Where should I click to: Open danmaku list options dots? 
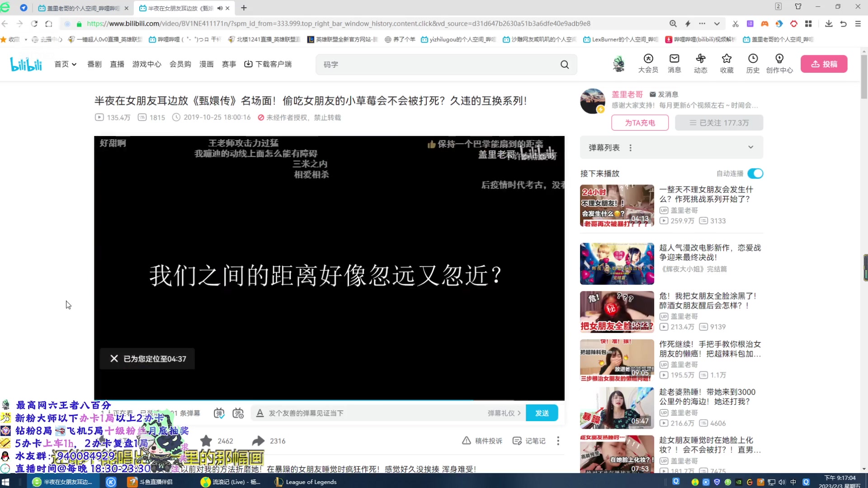630,148
